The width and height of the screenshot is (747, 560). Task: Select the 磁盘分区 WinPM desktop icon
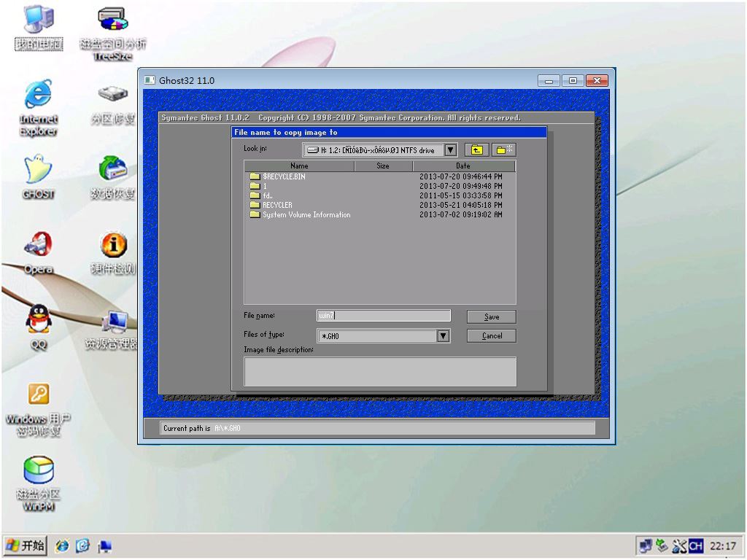pos(39,484)
